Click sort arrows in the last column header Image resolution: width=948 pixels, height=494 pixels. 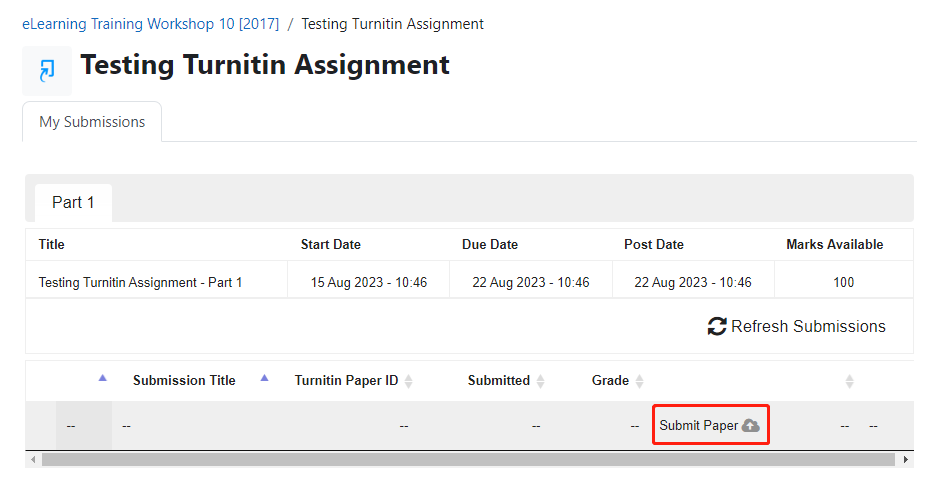[849, 381]
